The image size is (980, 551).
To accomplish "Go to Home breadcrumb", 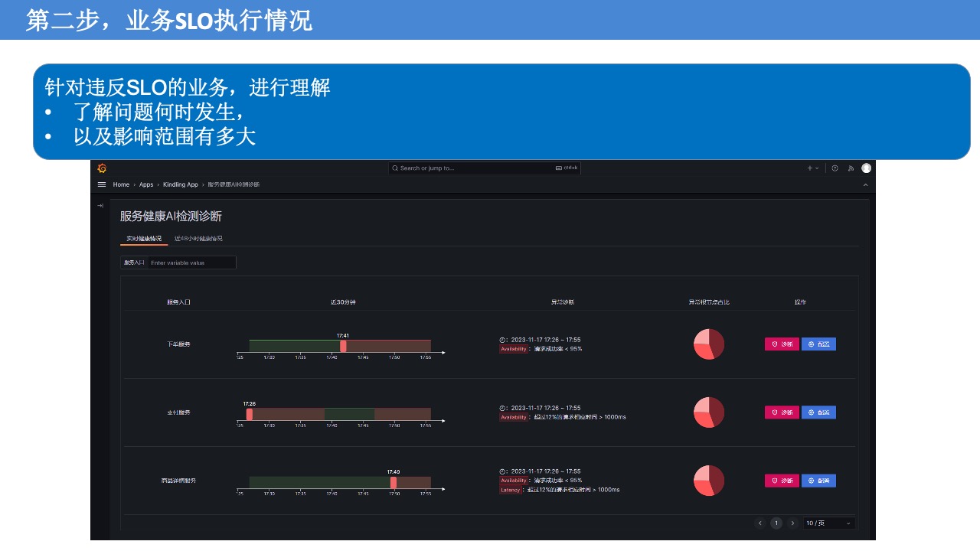I will click(x=121, y=184).
